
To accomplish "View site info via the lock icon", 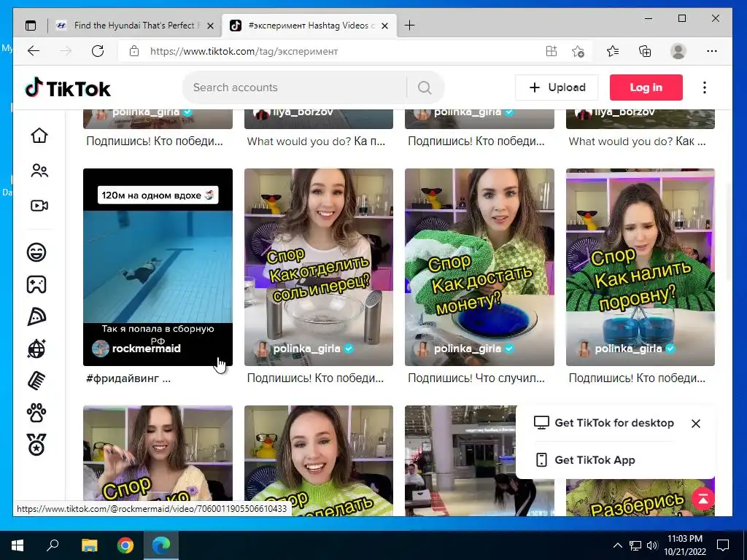I will (x=134, y=51).
